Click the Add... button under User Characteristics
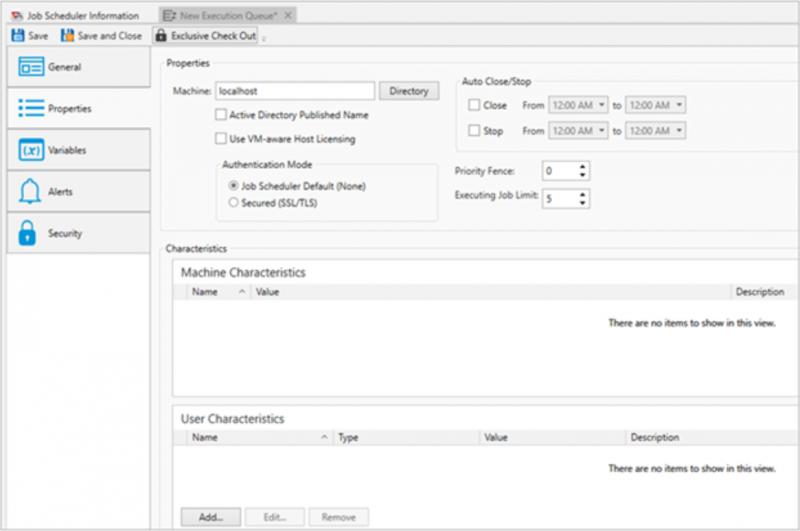The image size is (800, 531). tap(211, 517)
